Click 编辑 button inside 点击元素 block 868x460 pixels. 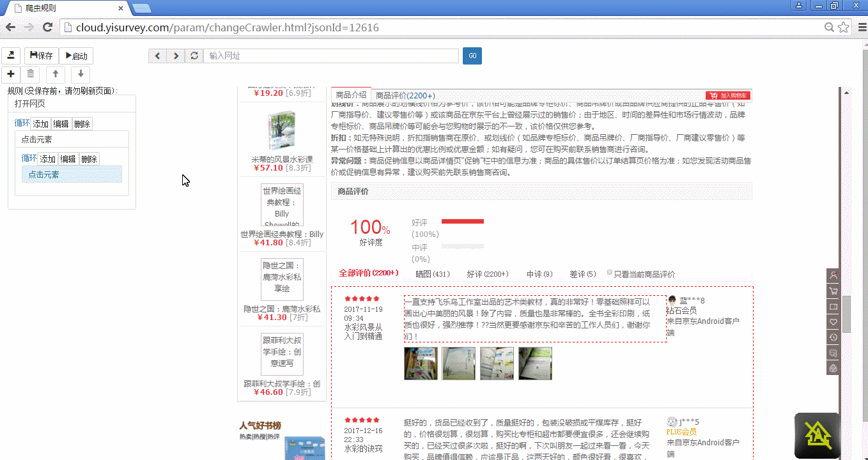(68, 159)
